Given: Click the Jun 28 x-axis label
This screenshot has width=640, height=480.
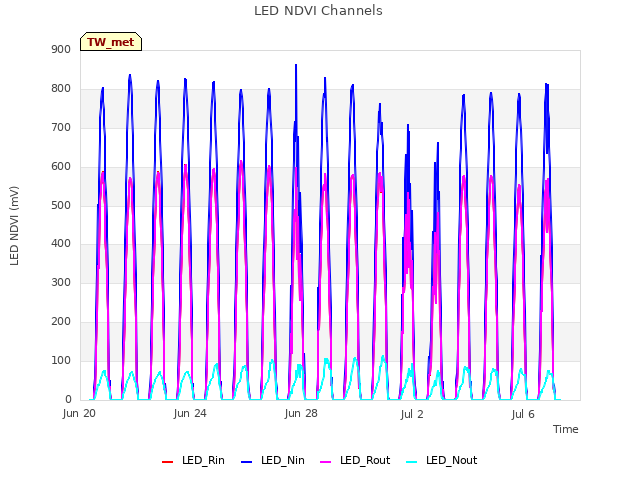Looking at the screenshot, I should pos(301,414).
